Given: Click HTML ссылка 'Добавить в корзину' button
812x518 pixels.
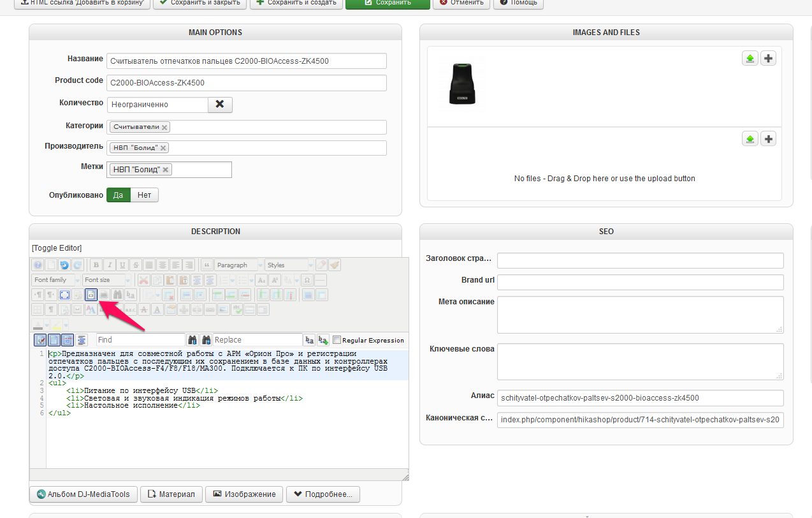Looking at the screenshot, I should pos(82,3).
